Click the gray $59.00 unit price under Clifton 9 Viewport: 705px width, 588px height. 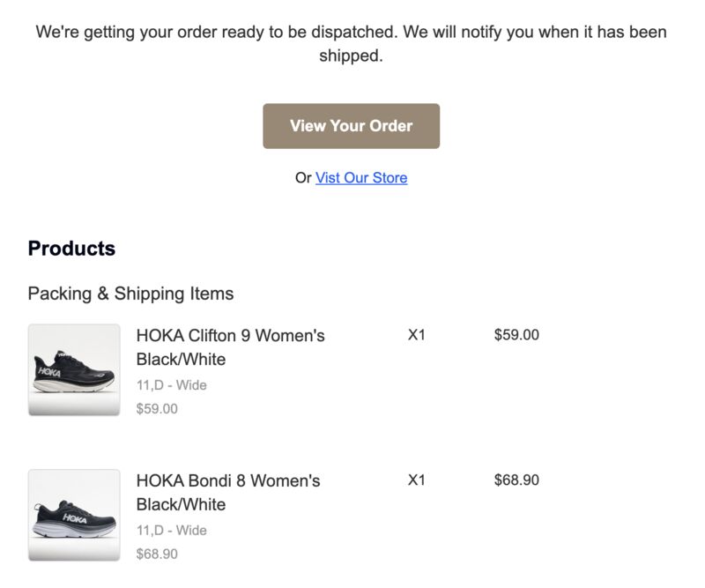pos(157,408)
